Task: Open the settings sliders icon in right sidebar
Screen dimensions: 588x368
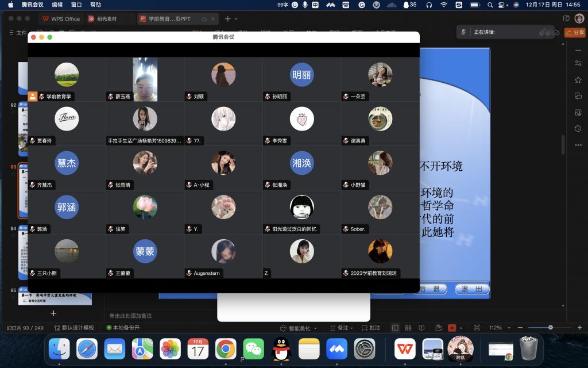Action: (x=578, y=64)
